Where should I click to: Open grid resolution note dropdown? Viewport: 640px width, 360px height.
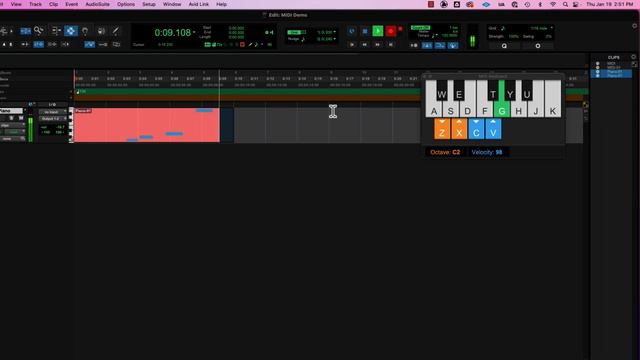[x=551, y=28]
